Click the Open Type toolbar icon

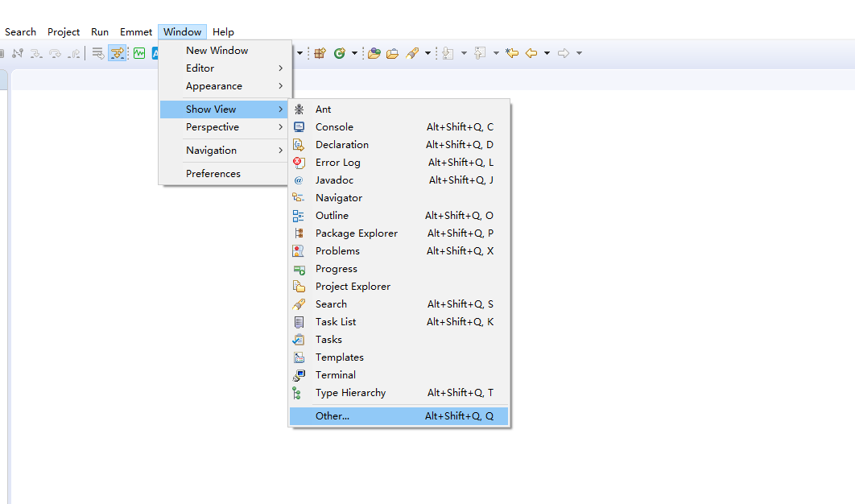pos(374,53)
